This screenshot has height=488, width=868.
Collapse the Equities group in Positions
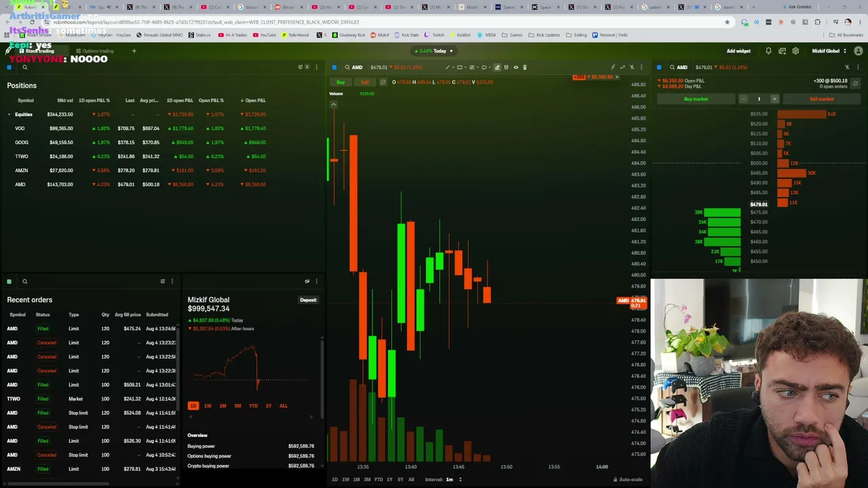(x=9, y=115)
